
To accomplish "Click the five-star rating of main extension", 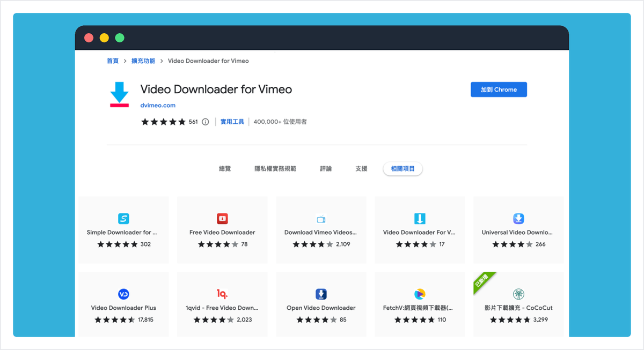I will click(x=163, y=122).
